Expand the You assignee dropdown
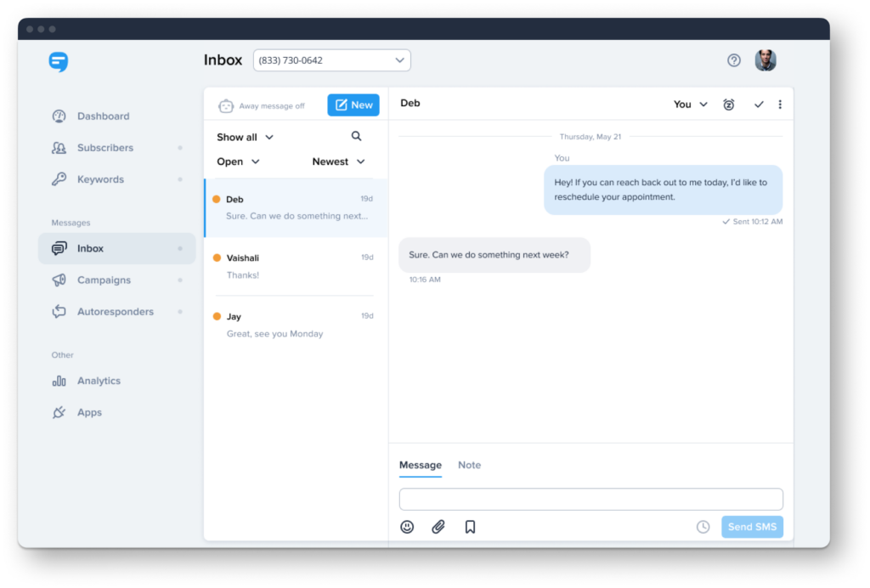The image size is (870, 588). 690,105
